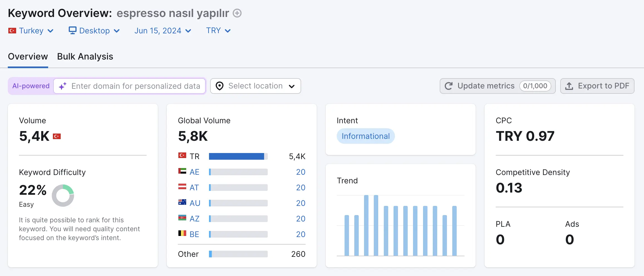The image size is (644, 276).
Task: Open the Desktop device dropdown
Action: [94, 31]
